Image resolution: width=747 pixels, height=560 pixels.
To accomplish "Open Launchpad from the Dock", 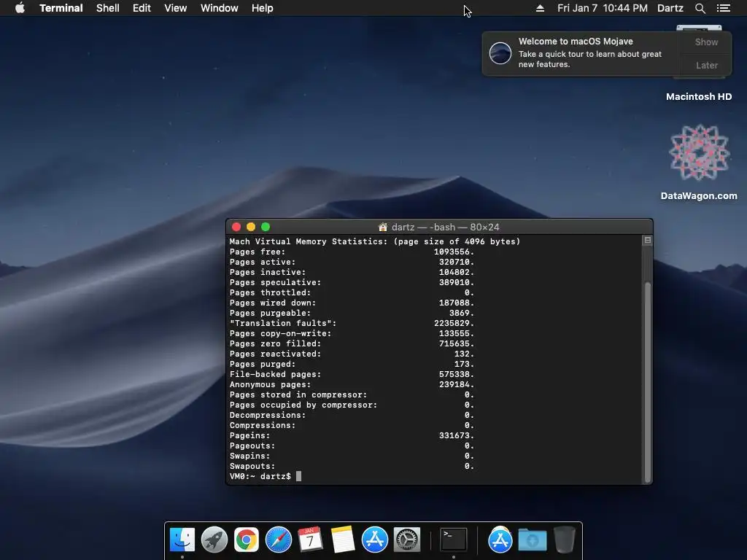I will (214, 540).
